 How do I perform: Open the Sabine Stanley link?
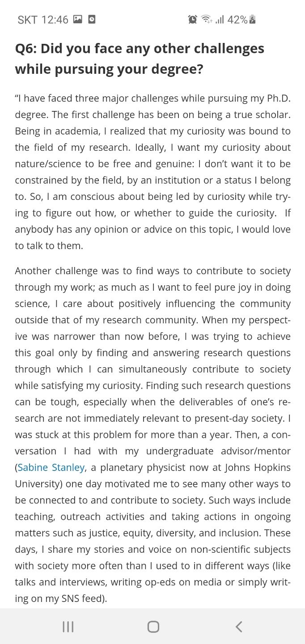pyautogui.click(x=51, y=467)
